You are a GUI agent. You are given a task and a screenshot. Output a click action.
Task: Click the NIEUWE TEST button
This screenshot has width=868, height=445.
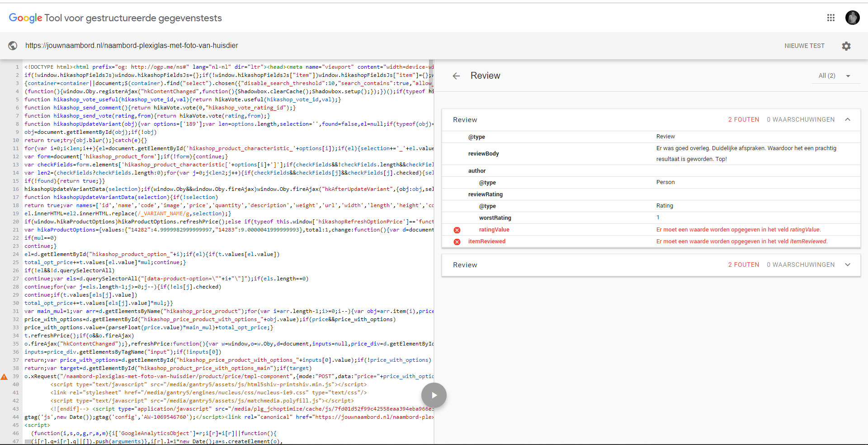click(804, 46)
